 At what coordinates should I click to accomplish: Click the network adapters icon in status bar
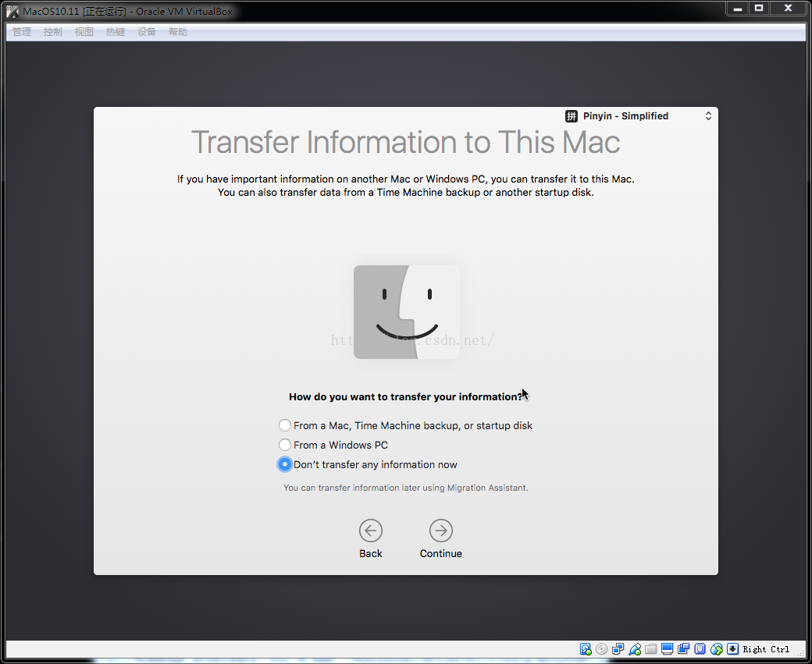(x=618, y=649)
